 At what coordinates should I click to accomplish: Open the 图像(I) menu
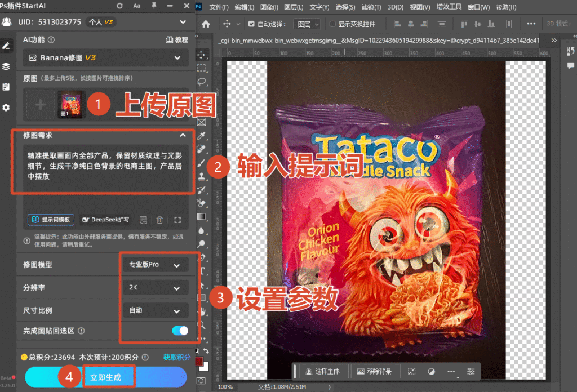269,7
